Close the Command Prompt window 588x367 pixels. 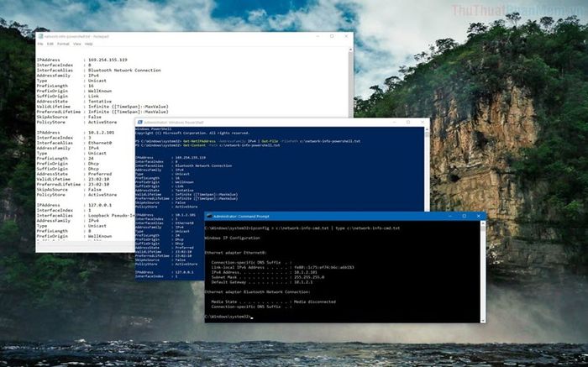479,216
